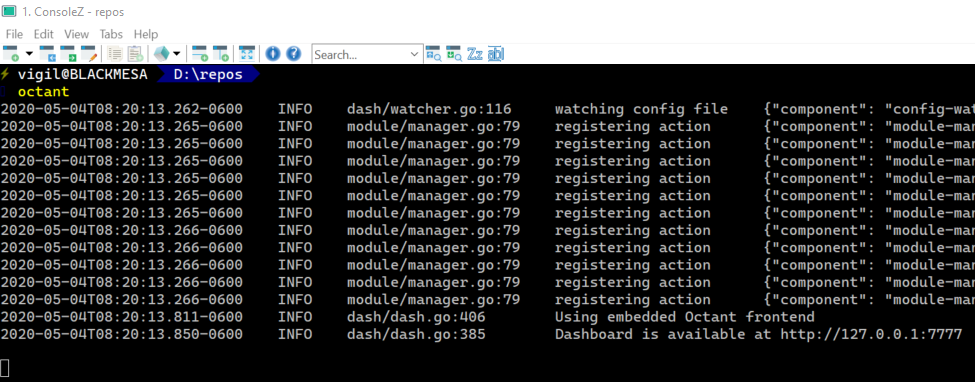Click the blue About info icon
The height and width of the screenshot is (382, 975).
tap(272, 54)
